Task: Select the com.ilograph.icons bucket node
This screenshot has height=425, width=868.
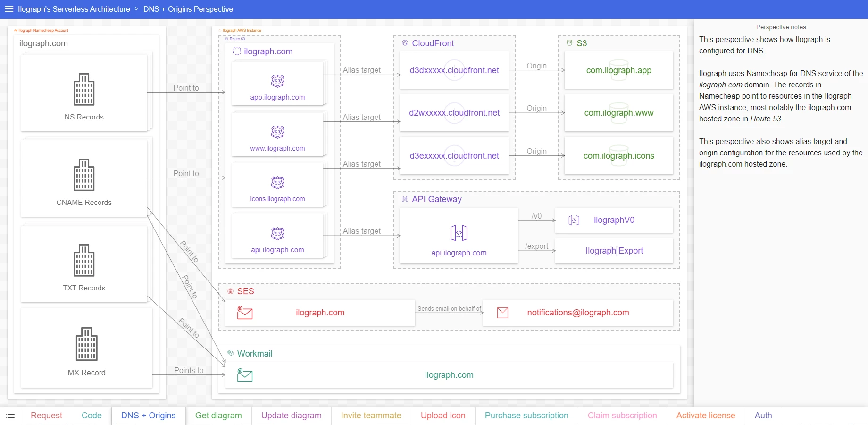Action: tap(619, 156)
